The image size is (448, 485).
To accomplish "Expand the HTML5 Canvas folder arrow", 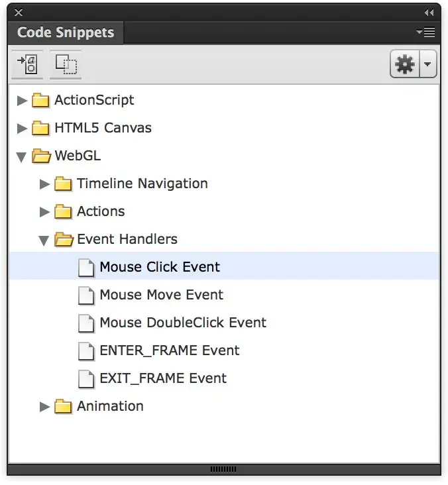I will point(22,129).
